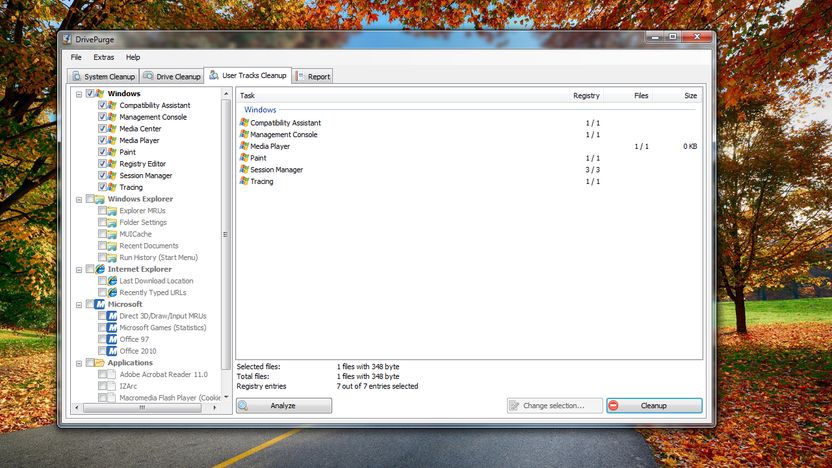Uncheck the Windows group checkbox
Viewport: 832px width, 468px height.
point(90,93)
